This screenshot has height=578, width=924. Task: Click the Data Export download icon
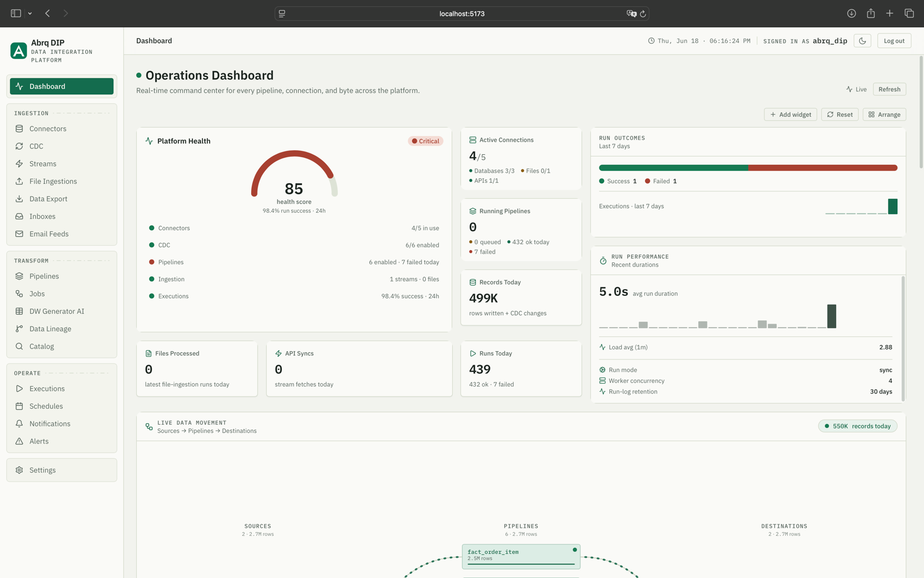pyautogui.click(x=19, y=199)
